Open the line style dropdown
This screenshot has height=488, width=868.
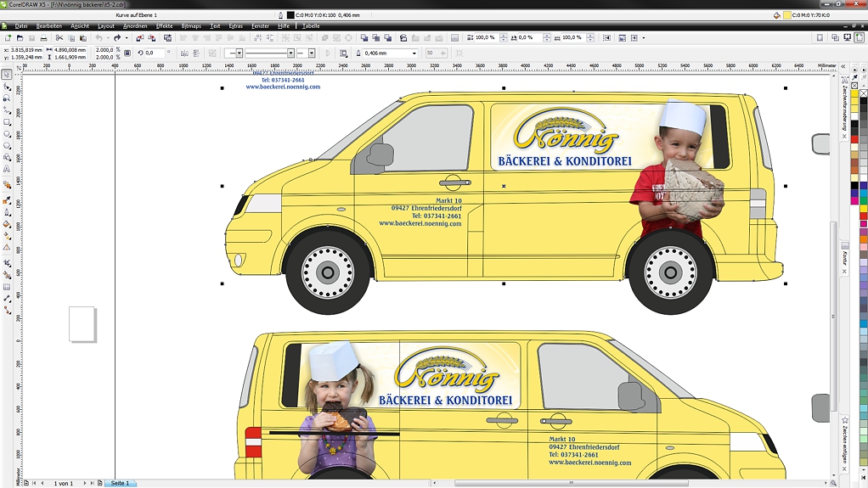(290, 53)
